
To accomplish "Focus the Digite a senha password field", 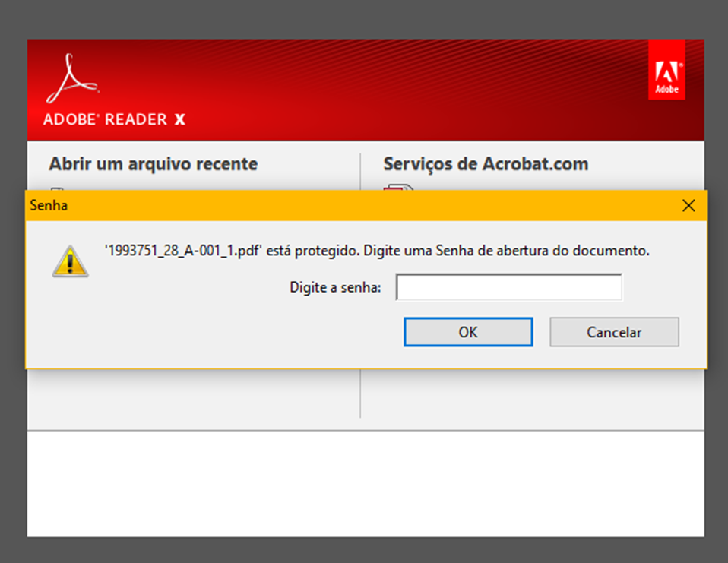I will (509, 287).
